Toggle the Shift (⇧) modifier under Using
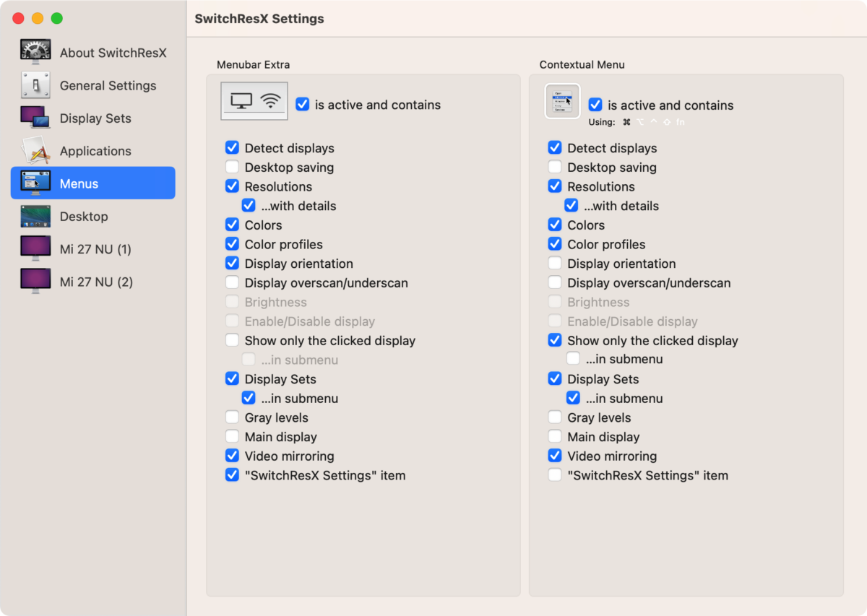Viewport: 867px width, 616px height. click(666, 122)
